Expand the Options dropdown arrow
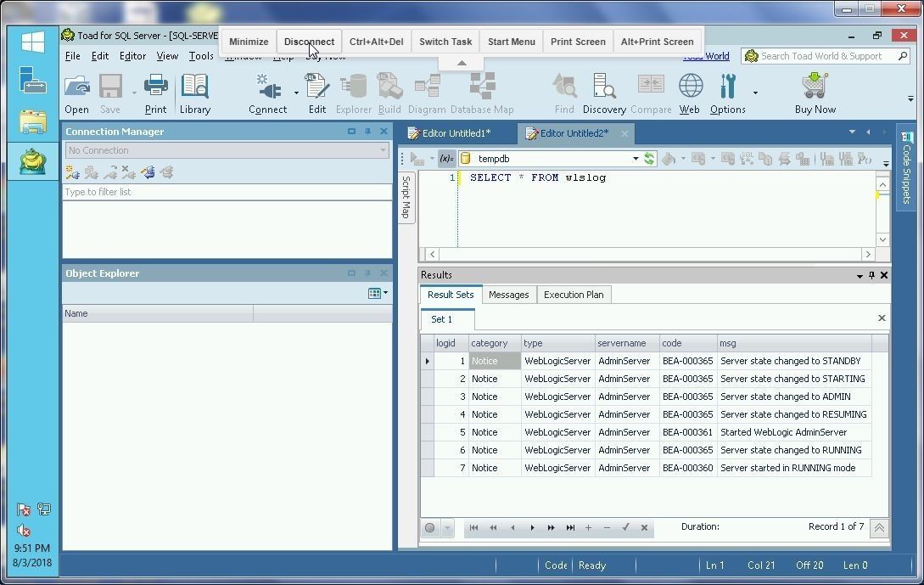The height and width of the screenshot is (585, 924). [x=755, y=93]
